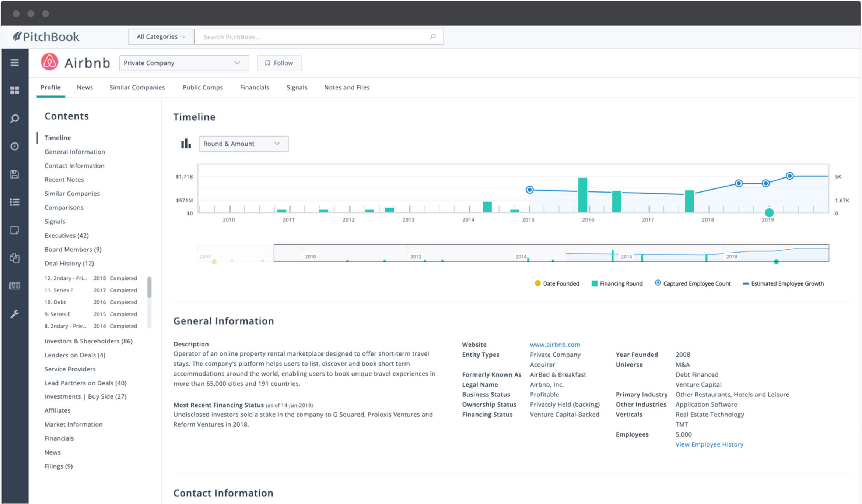Jump to Market Information in Contents
This screenshot has height=504, width=862.
click(74, 424)
